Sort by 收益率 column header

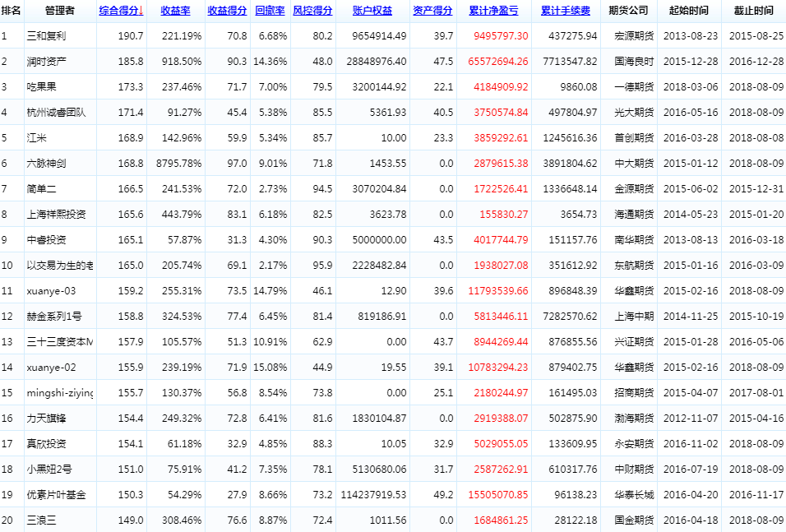175,11
